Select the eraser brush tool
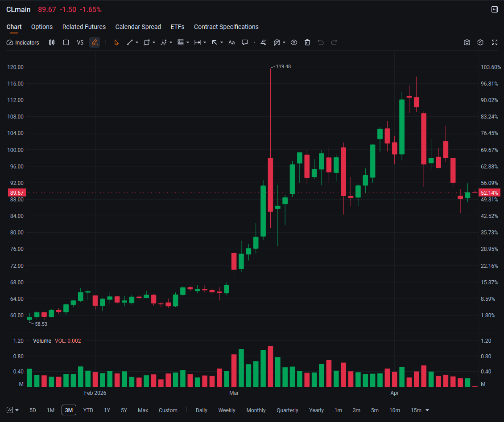 tap(263, 42)
